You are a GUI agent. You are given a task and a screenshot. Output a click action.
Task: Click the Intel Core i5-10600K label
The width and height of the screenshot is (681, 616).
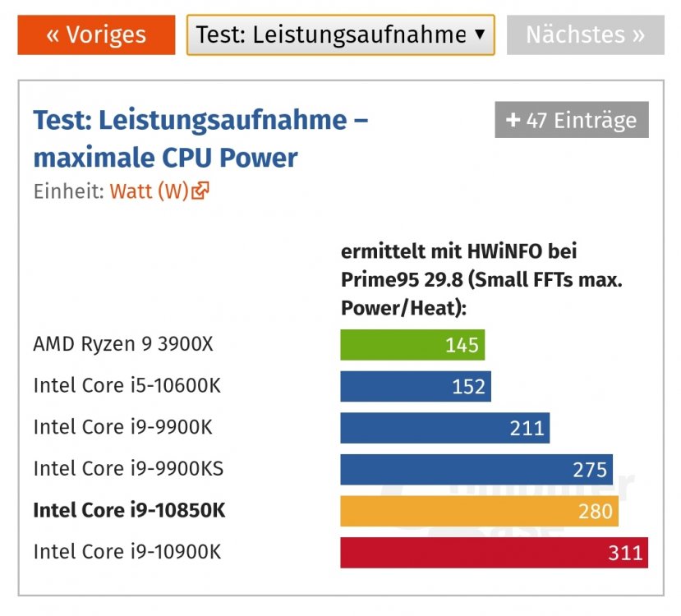(127, 385)
